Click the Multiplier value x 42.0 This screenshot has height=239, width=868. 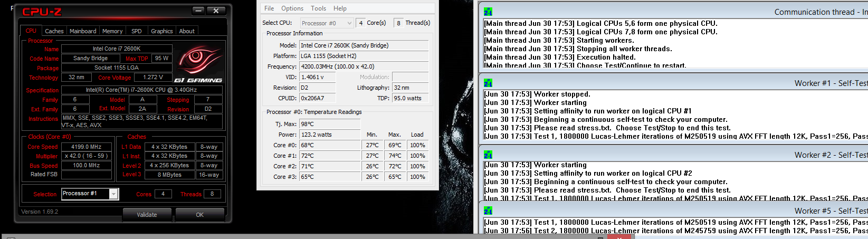coord(87,156)
